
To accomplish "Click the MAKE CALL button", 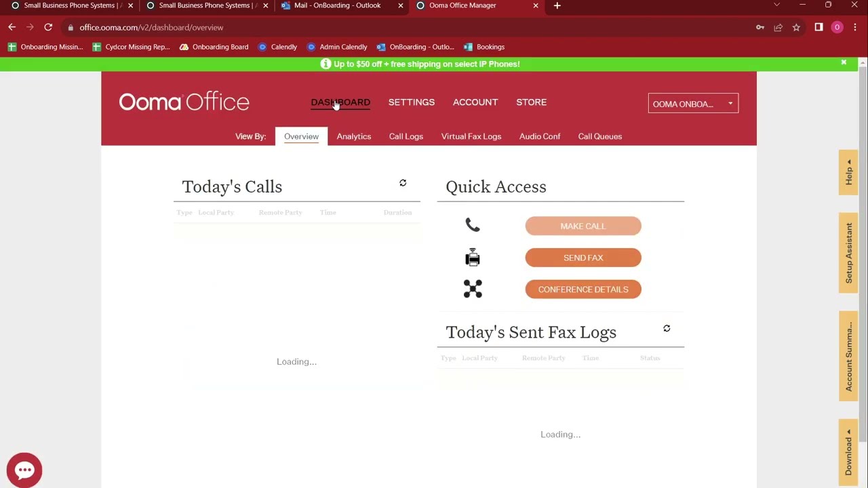I will click(x=583, y=226).
